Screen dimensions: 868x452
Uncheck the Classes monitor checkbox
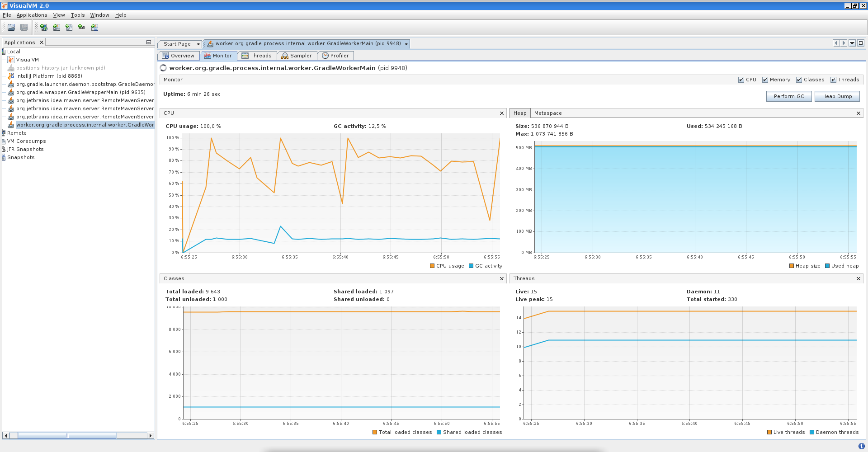pos(799,80)
